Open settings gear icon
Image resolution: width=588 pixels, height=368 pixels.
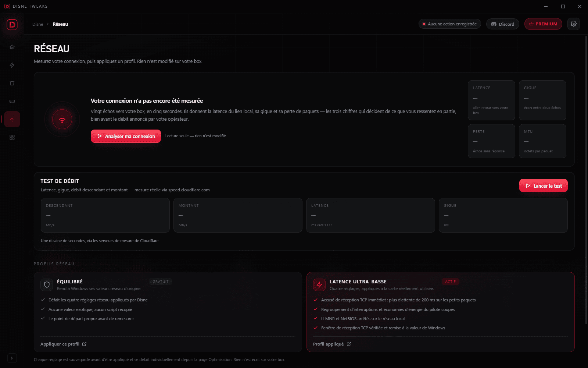click(x=574, y=24)
